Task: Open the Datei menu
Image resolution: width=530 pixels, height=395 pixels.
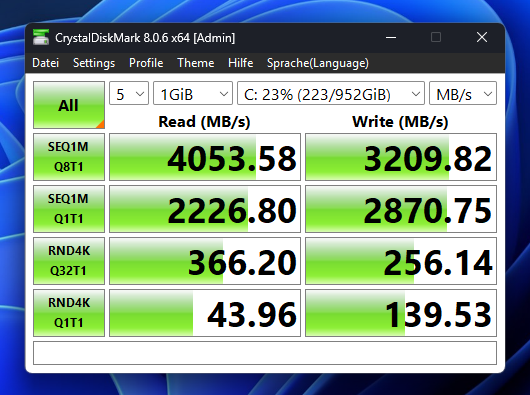Action: click(x=46, y=63)
